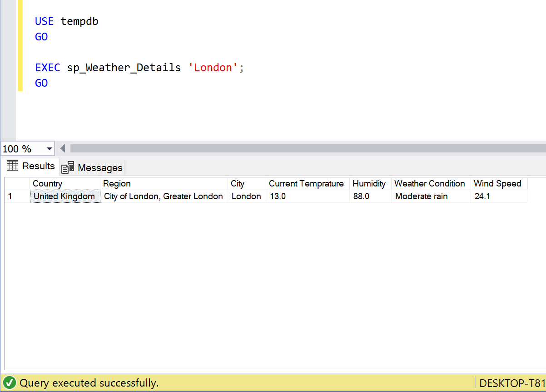Click the horizontal scrollbar left arrow
Image resolution: width=546 pixels, height=392 pixels.
pos(63,148)
